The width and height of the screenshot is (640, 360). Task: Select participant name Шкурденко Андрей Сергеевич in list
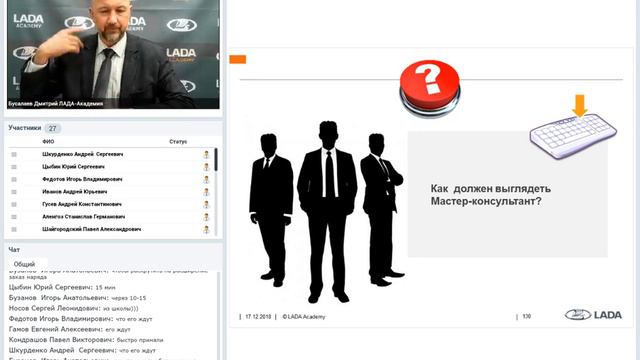82,154
